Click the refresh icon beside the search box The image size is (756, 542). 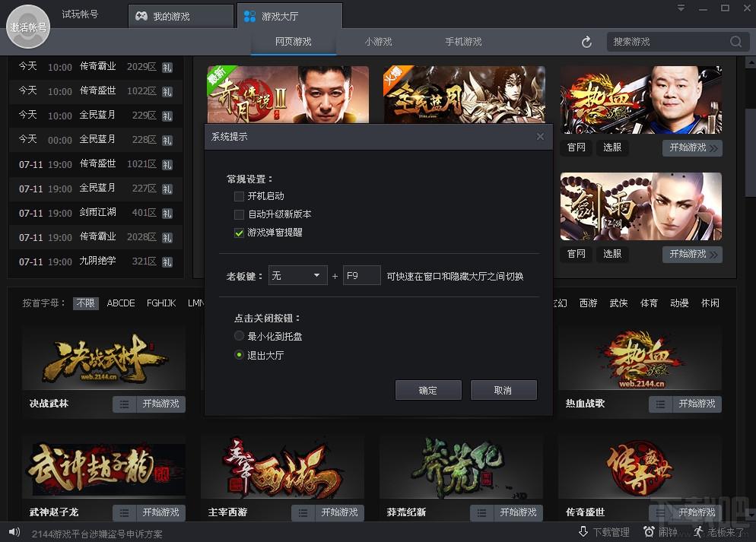586,42
